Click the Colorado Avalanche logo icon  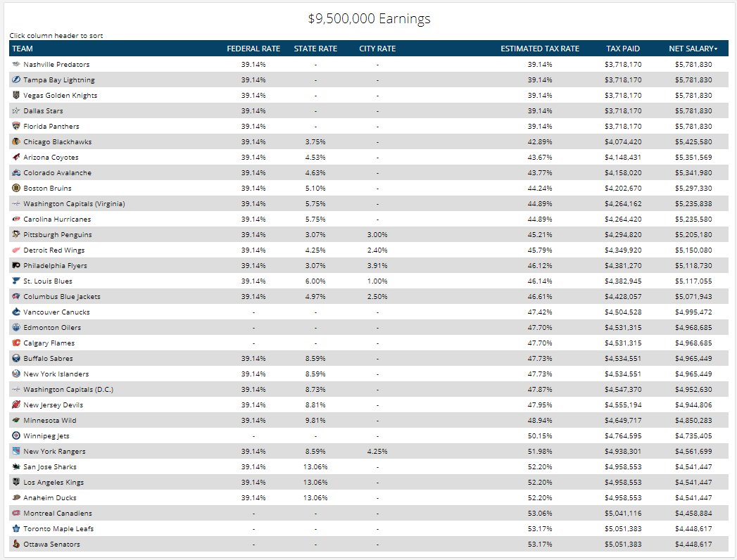(16, 172)
